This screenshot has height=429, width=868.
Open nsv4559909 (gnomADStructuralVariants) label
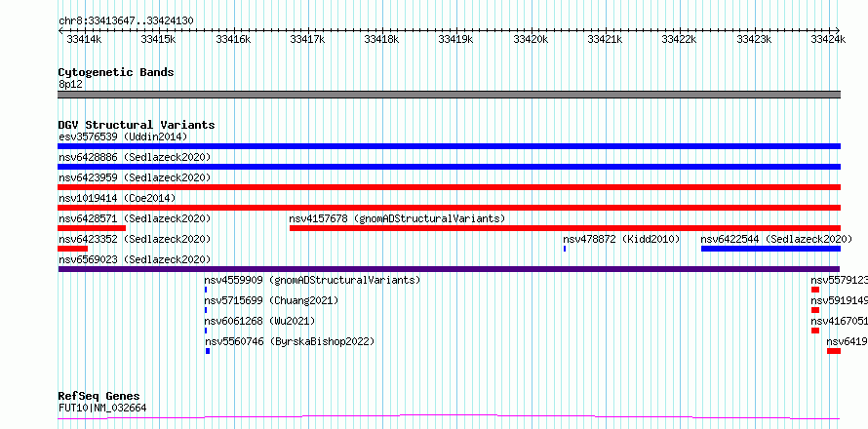coord(312,280)
